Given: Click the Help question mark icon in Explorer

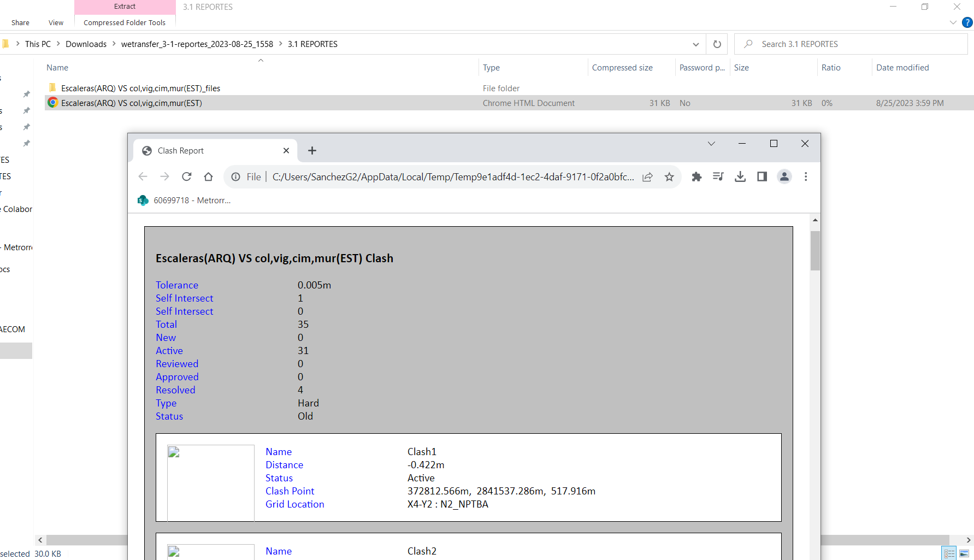Looking at the screenshot, I should click(x=967, y=22).
